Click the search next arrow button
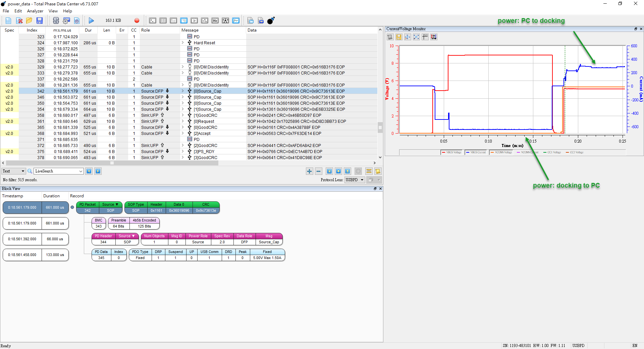 pyautogui.click(x=98, y=171)
